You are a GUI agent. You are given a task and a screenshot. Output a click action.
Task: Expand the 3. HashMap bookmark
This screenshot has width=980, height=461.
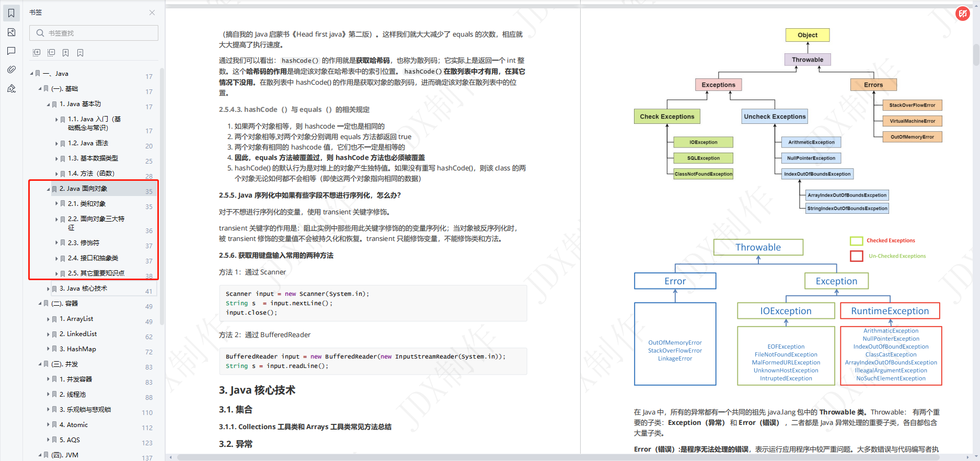pos(49,349)
